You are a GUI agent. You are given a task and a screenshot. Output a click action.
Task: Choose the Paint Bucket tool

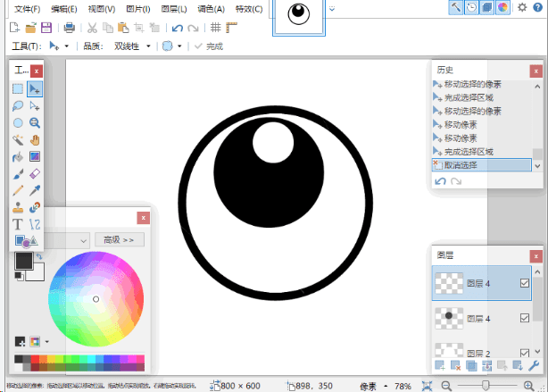pos(18,157)
